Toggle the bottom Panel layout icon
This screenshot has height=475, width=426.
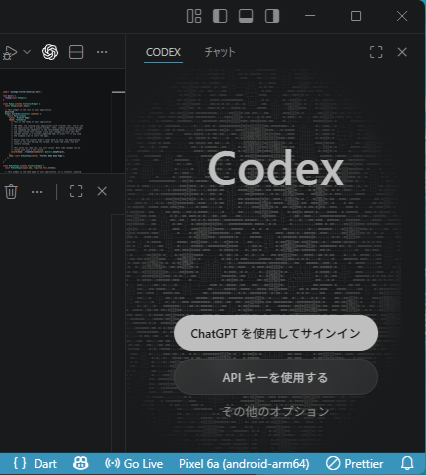pos(246,16)
